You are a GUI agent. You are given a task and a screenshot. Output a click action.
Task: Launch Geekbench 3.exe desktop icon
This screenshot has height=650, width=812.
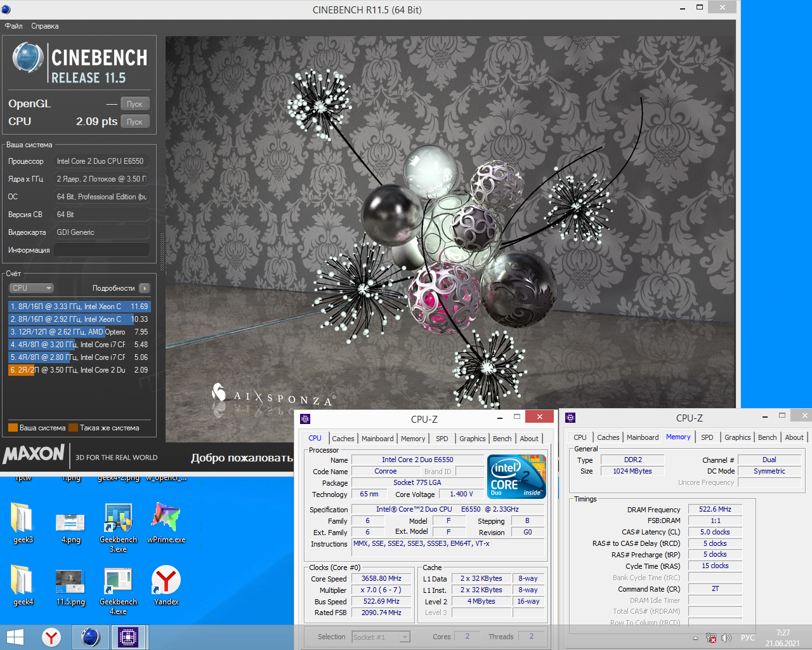click(x=118, y=527)
